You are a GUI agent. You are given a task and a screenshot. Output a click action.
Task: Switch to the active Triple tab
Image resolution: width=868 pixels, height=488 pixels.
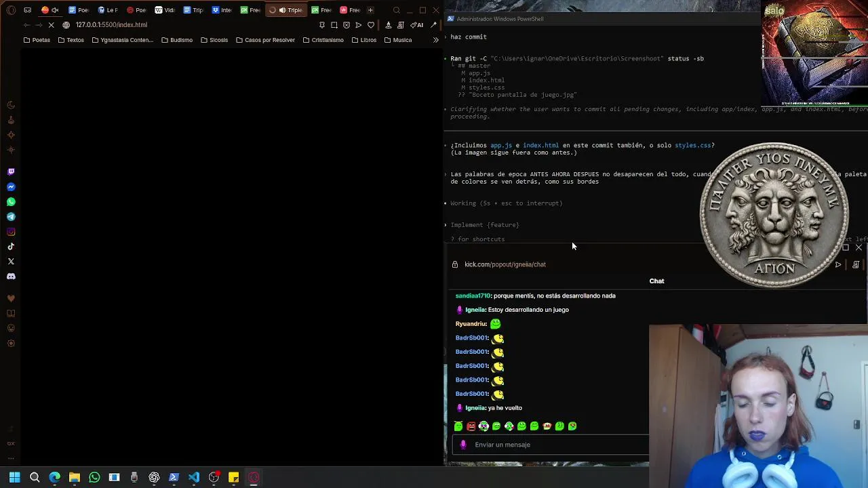click(x=285, y=10)
